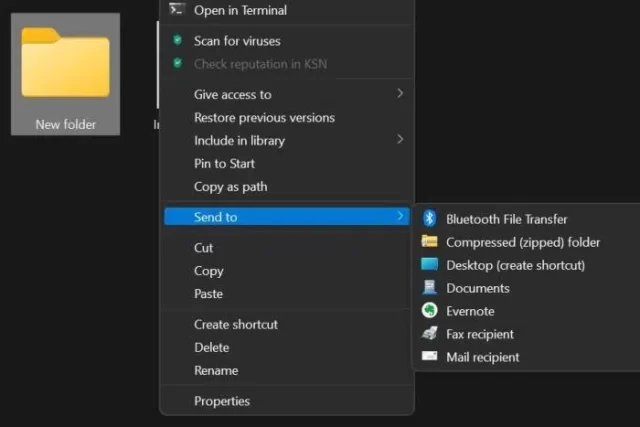Select Cut from the context menu
The height and width of the screenshot is (427, 640).
pos(204,248)
